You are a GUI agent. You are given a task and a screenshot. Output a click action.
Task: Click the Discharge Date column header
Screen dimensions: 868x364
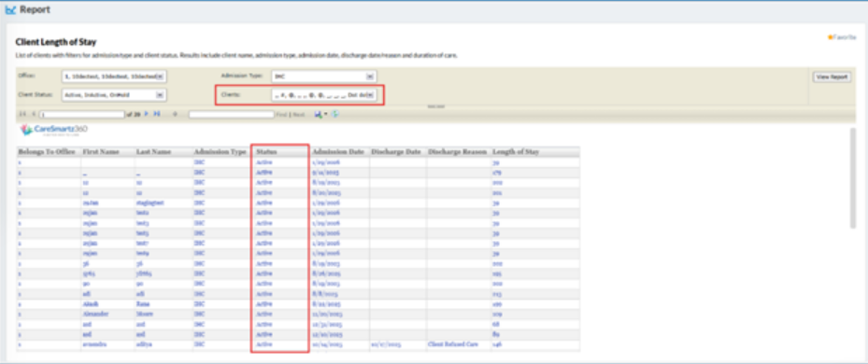pyautogui.click(x=396, y=151)
